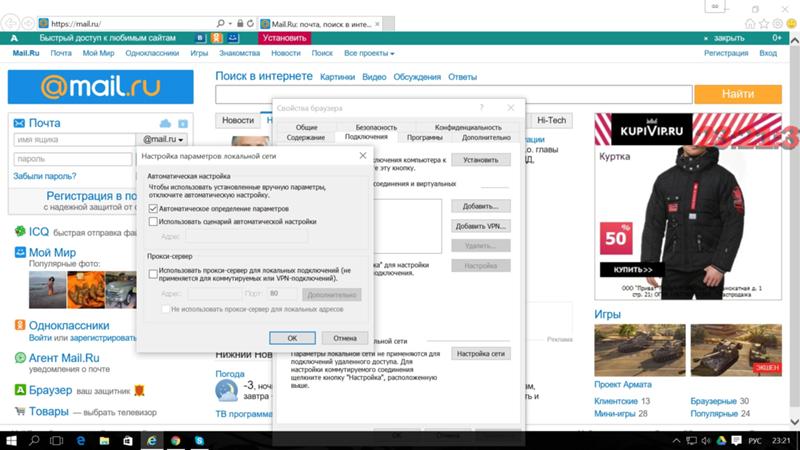This screenshot has width=800, height=450.
Task: Click the Установить button in browser properties
Action: (481, 160)
